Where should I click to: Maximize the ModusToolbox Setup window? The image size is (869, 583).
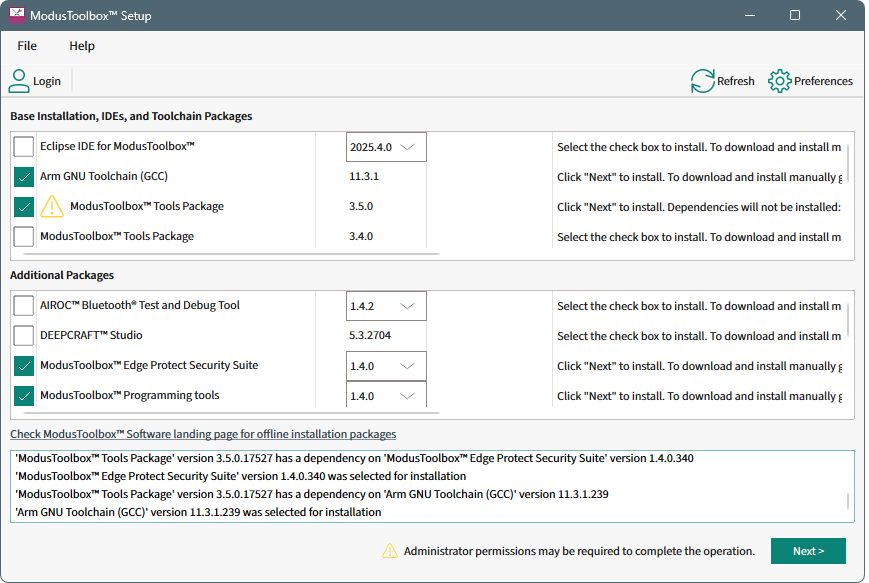pyautogui.click(x=795, y=16)
